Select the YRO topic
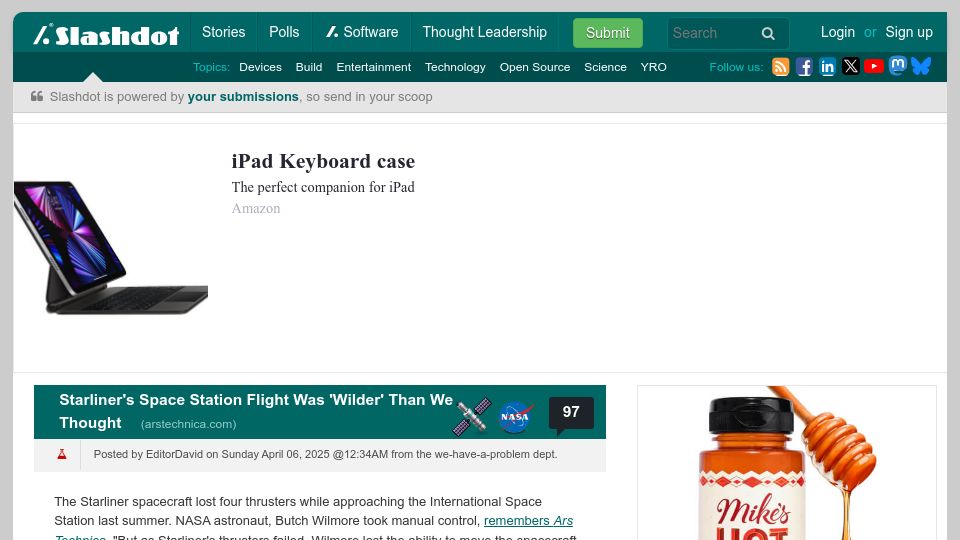The width and height of the screenshot is (960, 540). pyautogui.click(x=653, y=67)
